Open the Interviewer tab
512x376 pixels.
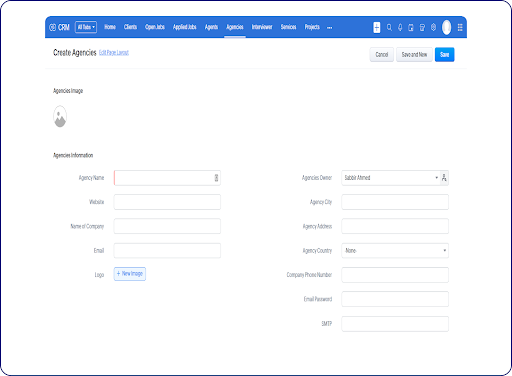tap(262, 27)
